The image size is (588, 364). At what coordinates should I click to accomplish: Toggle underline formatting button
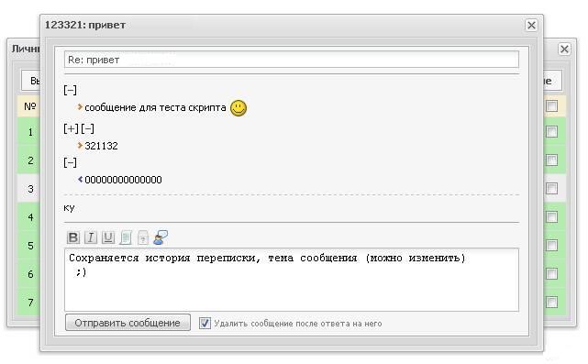(108, 237)
